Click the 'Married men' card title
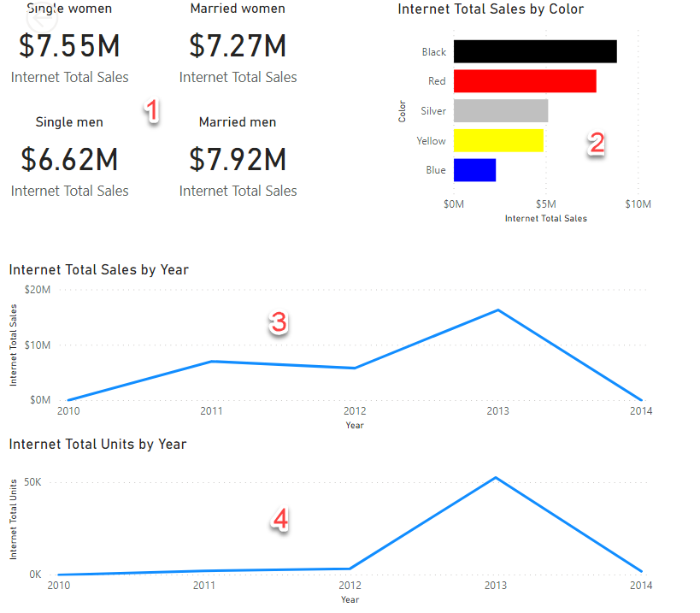This screenshot has height=613, width=700. click(x=238, y=122)
